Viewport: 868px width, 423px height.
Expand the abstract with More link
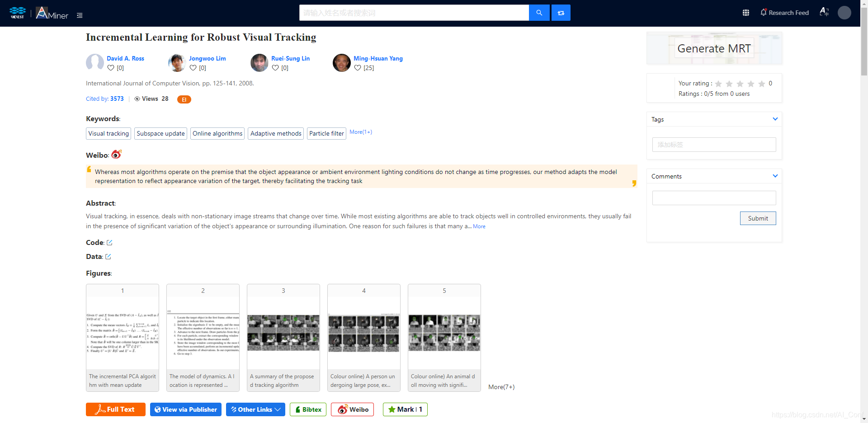pyautogui.click(x=479, y=226)
